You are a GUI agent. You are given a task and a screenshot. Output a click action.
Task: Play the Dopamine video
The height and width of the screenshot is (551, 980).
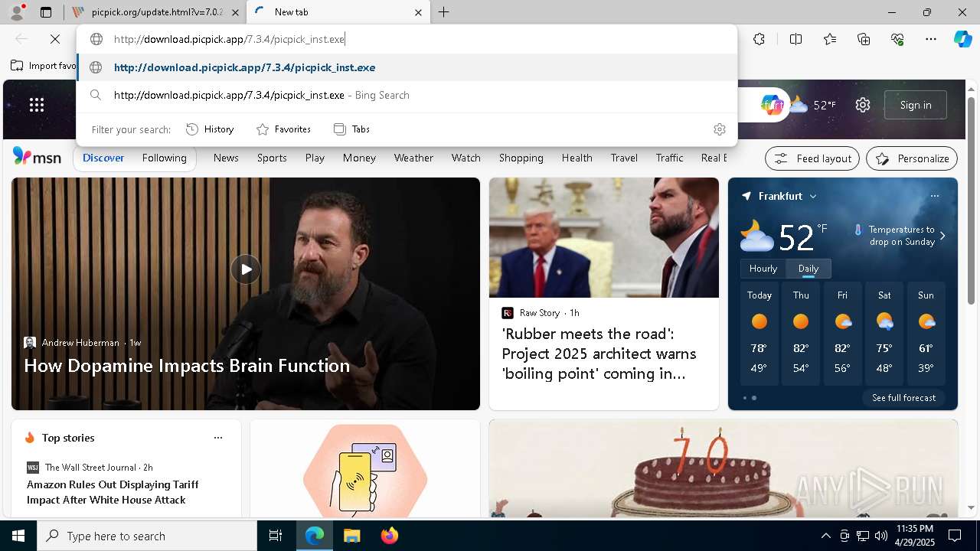coord(246,269)
